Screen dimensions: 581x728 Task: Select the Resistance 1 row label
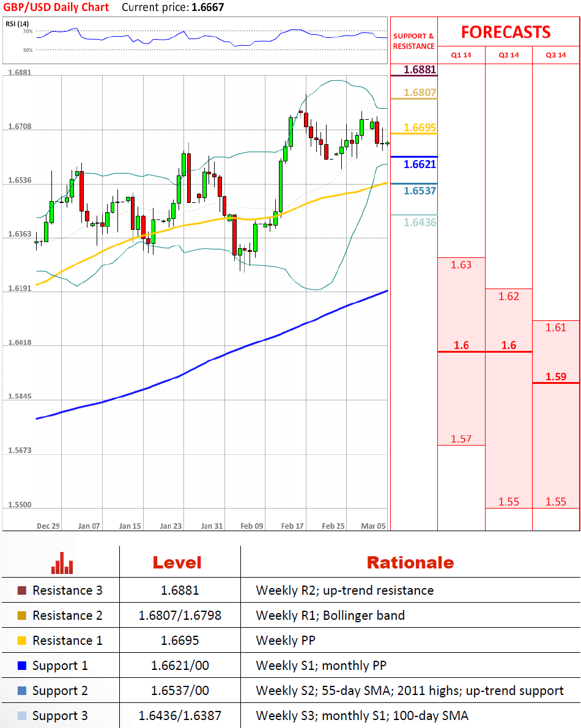tap(67, 641)
